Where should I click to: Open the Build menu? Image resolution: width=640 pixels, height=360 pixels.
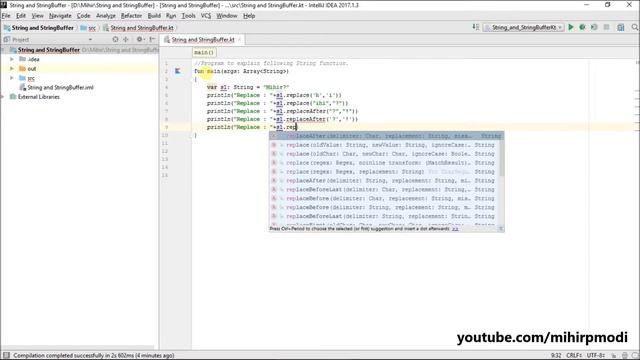tap(154, 16)
